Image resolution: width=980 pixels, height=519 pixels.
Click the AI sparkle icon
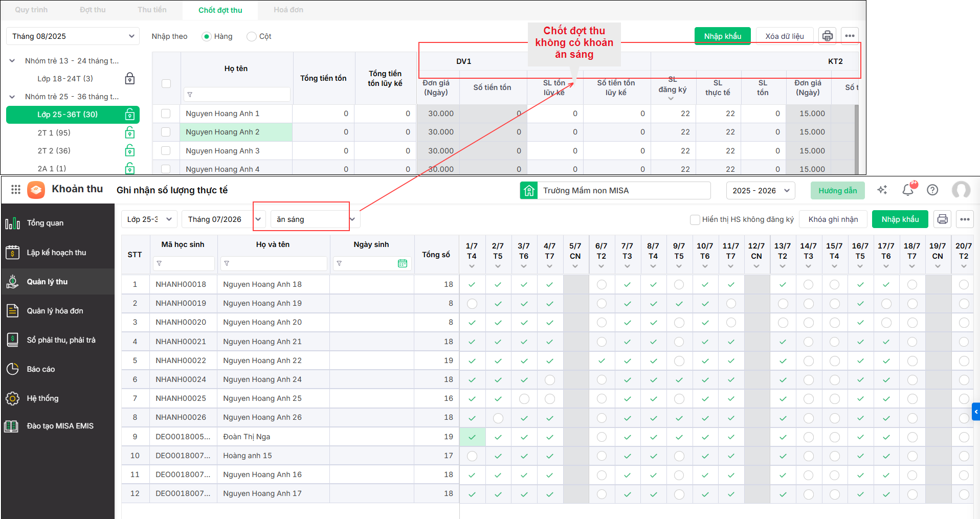tap(882, 190)
